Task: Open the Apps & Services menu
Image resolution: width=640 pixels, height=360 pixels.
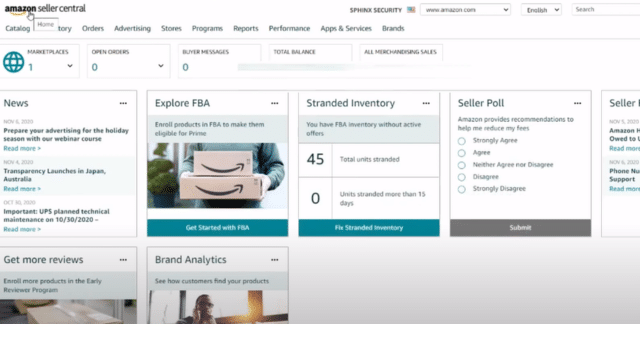Action: 346,28
